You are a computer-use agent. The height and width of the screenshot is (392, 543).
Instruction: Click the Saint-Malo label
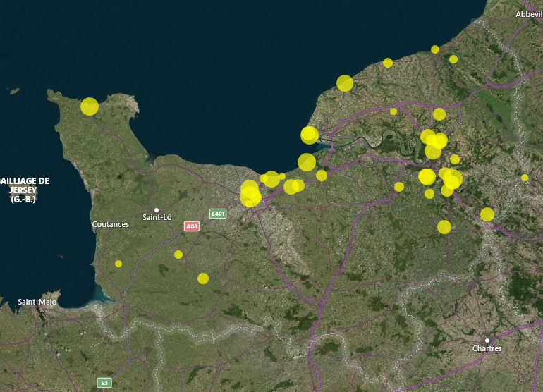click(37, 302)
